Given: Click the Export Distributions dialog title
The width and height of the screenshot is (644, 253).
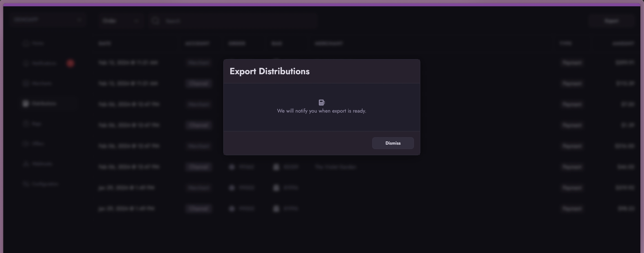Looking at the screenshot, I should 269,71.
